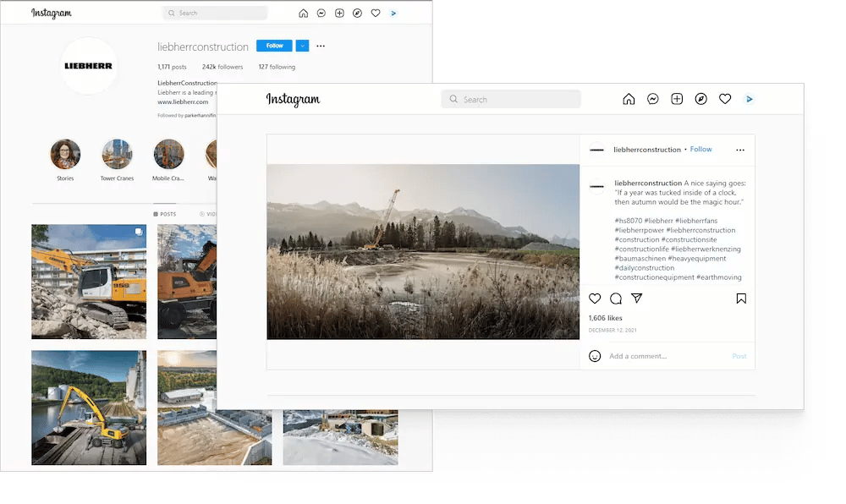846x504 pixels.
Task: Open Liebherr profile picture
Action: point(89,66)
